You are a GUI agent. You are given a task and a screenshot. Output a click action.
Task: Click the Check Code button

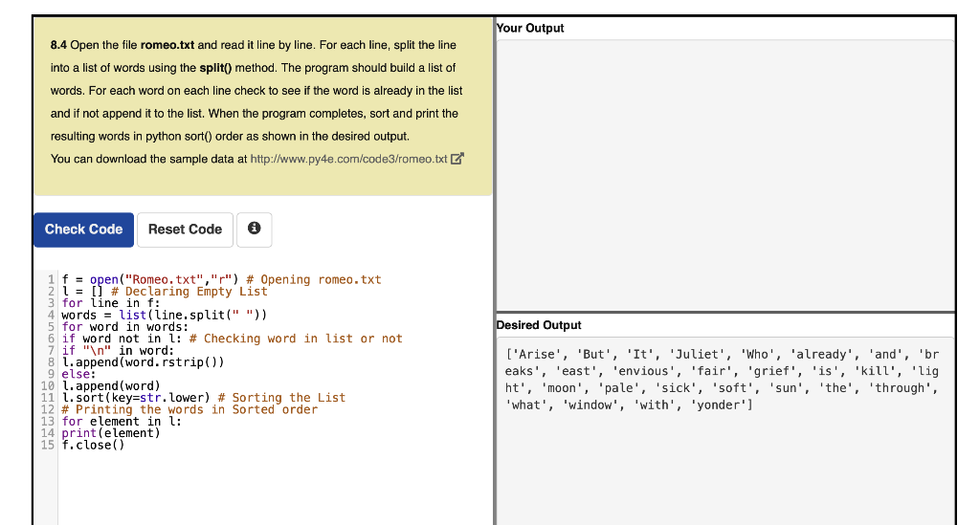coord(84,230)
